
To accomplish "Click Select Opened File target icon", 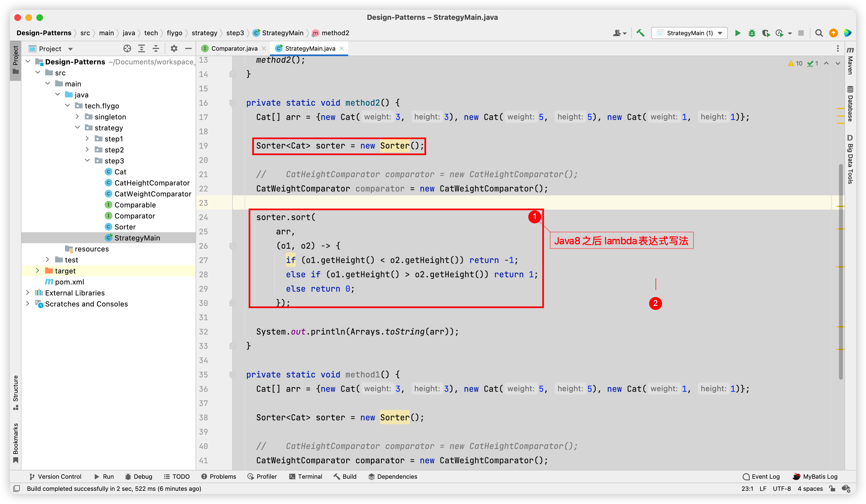I will [x=127, y=49].
